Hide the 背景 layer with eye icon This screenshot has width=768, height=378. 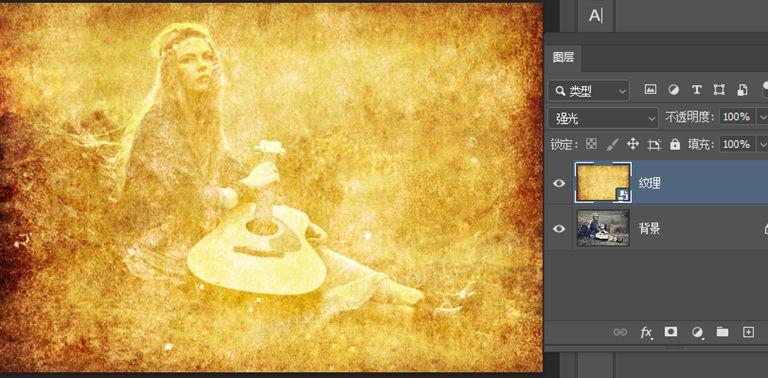click(559, 229)
